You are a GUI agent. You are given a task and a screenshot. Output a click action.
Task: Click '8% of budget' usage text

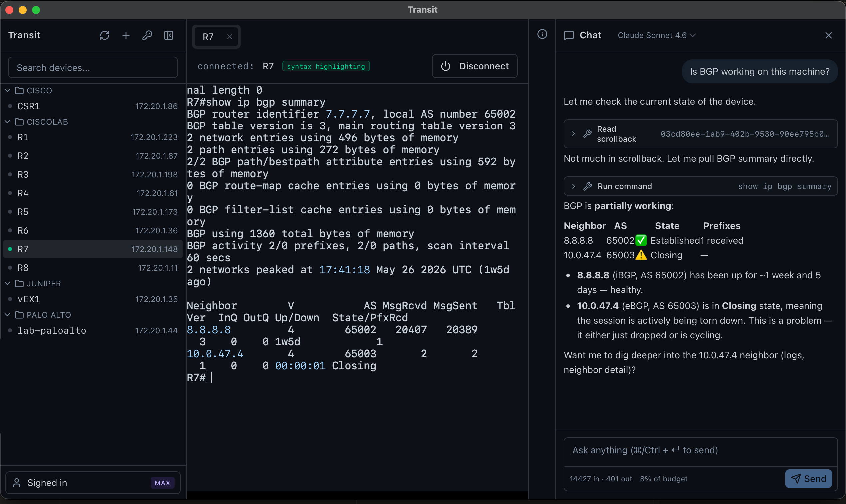coord(663,479)
